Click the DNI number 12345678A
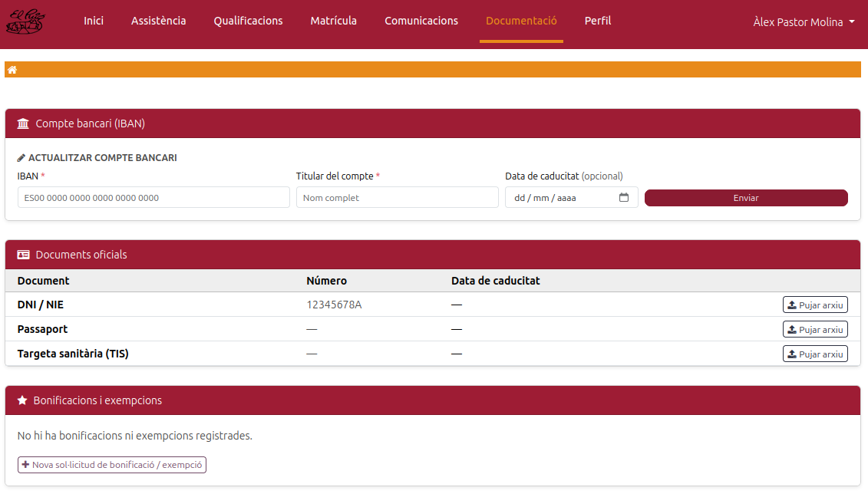 pos(334,305)
